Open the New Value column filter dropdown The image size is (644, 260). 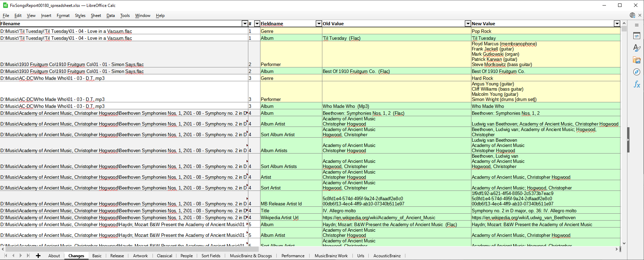click(617, 24)
